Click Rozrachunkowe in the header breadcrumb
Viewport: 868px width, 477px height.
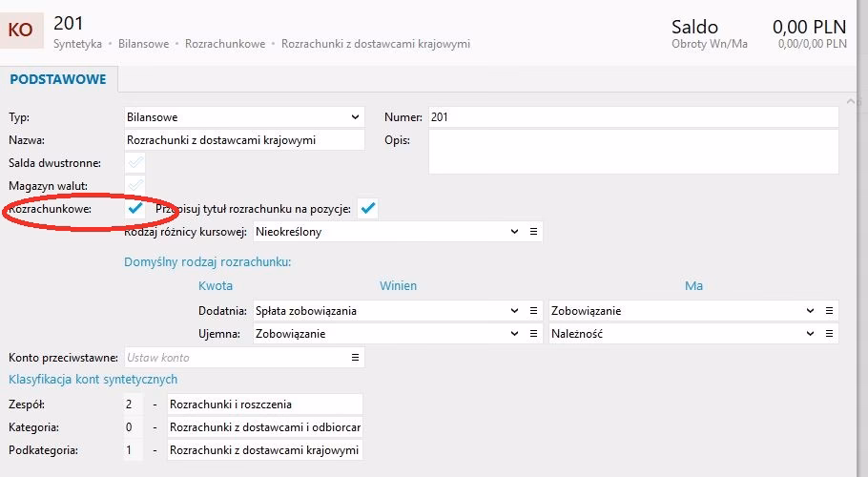point(225,44)
